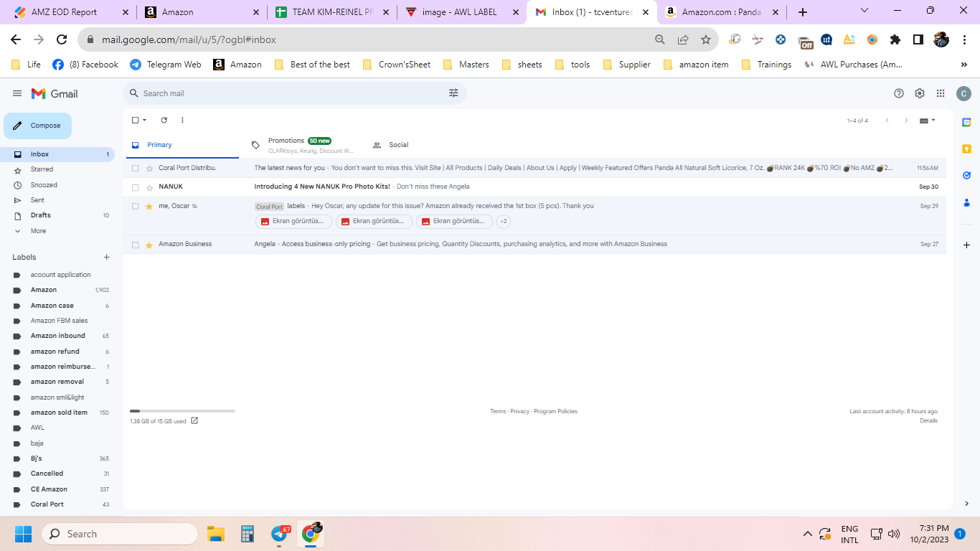Open the Terms footer link
This screenshot has width=980, height=551.
498,412
